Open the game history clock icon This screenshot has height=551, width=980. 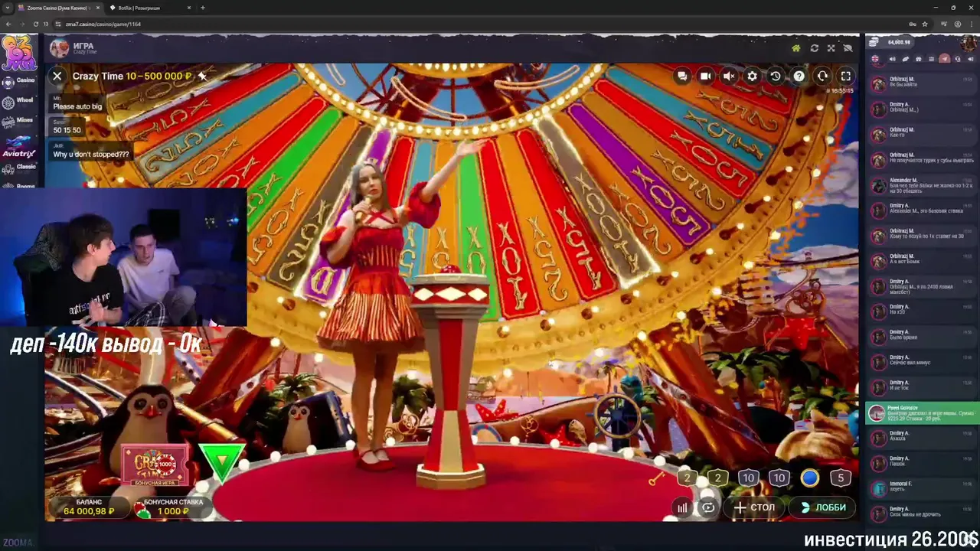point(776,76)
